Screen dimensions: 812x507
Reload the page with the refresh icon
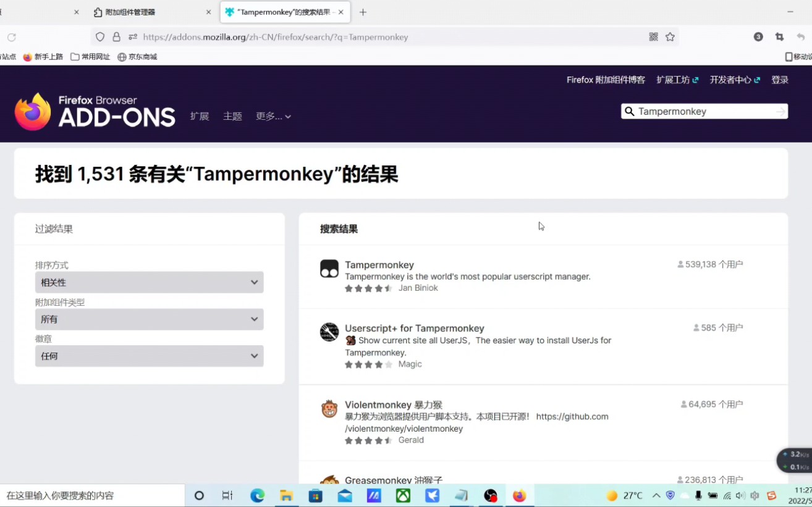(x=11, y=37)
